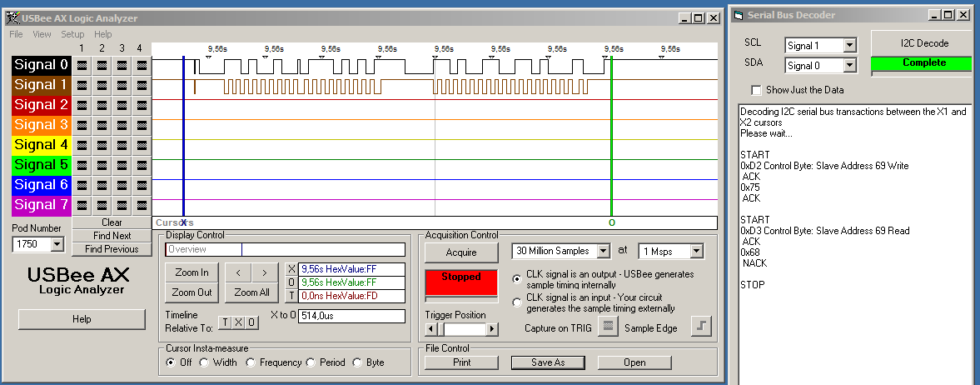The image size is (980, 385).
Task: Click the X to O value field
Action: 352,316
